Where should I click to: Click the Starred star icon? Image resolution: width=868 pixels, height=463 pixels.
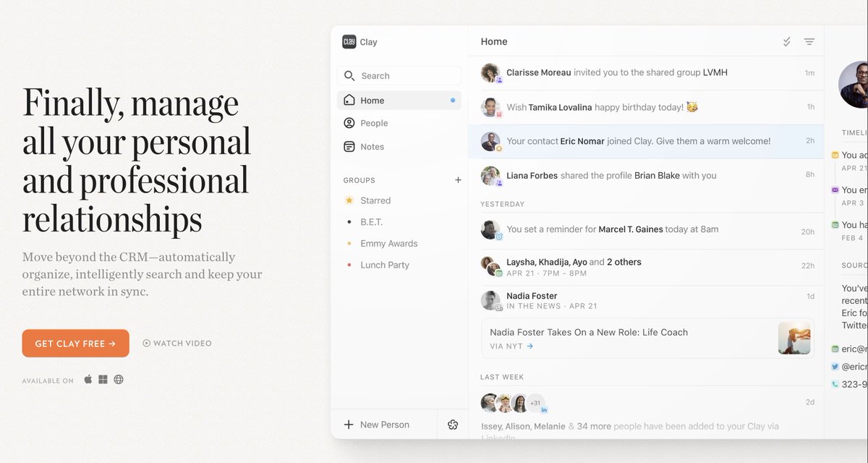(349, 200)
